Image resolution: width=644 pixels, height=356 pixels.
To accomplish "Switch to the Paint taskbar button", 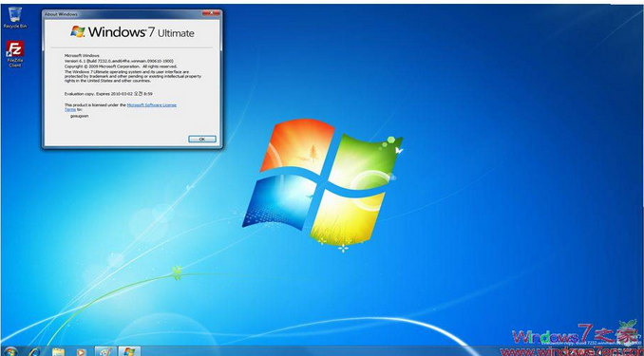I will click(x=105, y=351).
